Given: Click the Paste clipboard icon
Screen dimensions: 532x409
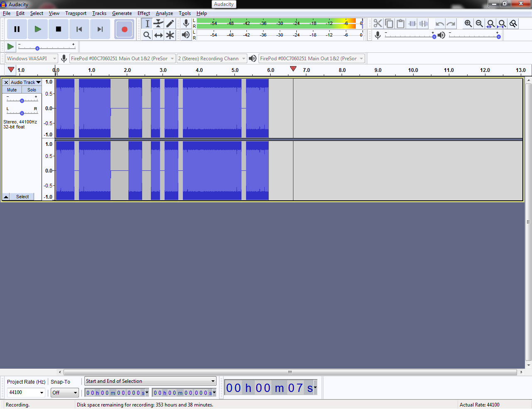Looking at the screenshot, I should (400, 23).
